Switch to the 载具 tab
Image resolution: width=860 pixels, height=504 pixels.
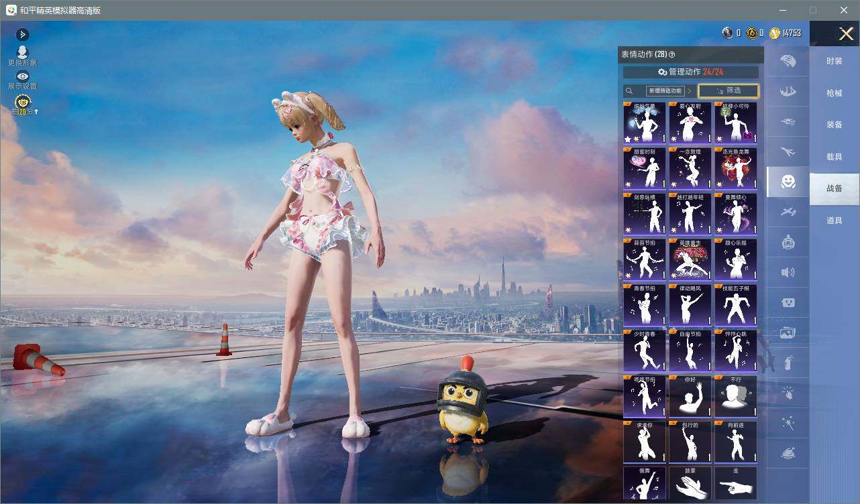[x=835, y=157]
